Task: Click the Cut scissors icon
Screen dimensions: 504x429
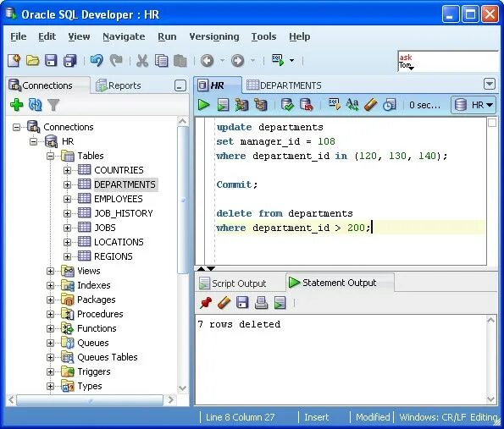Action: pyautogui.click(x=142, y=60)
